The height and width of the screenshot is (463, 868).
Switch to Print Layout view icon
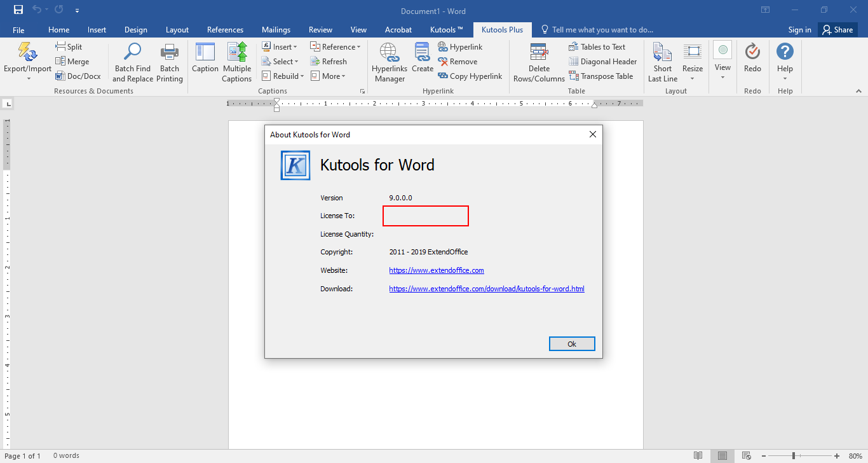point(722,456)
